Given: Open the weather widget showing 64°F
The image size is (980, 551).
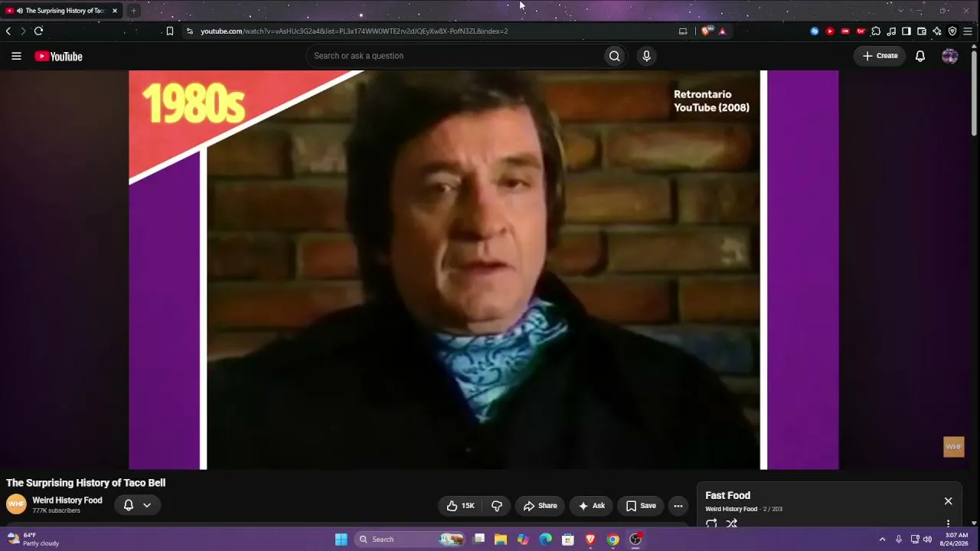Looking at the screenshot, I should click(x=32, y=540).
